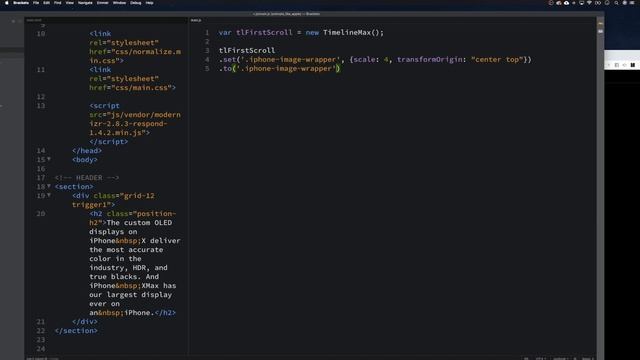The image size is (640, 360).
Task: Open the Edit menu
Action: click(x=47, y=3)
